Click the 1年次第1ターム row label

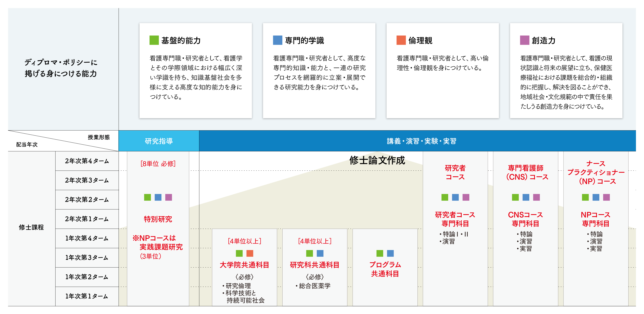[87, 296]
